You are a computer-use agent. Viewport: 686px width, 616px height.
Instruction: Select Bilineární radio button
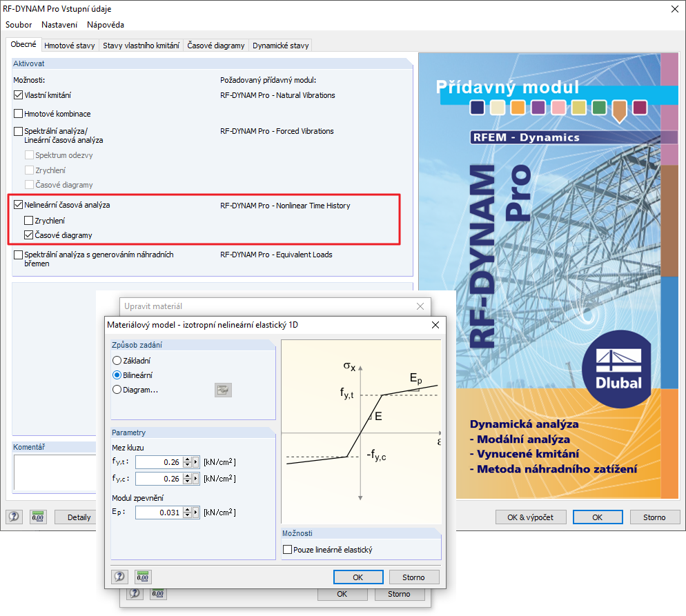click(117, 375)
